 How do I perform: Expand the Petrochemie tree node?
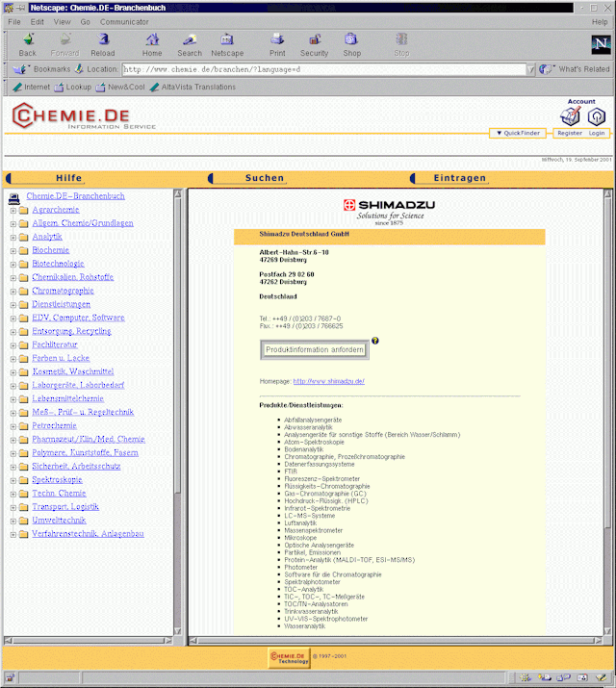pyautogui.click(x=13, y=426)
